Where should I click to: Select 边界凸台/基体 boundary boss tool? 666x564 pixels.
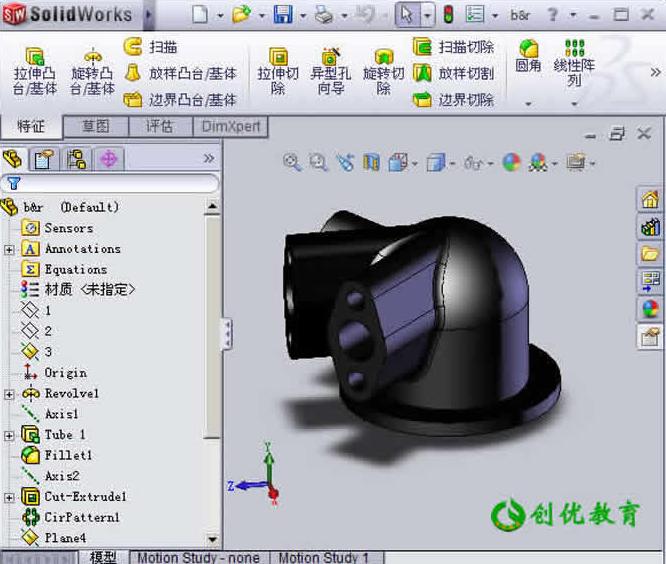point(180,100)
